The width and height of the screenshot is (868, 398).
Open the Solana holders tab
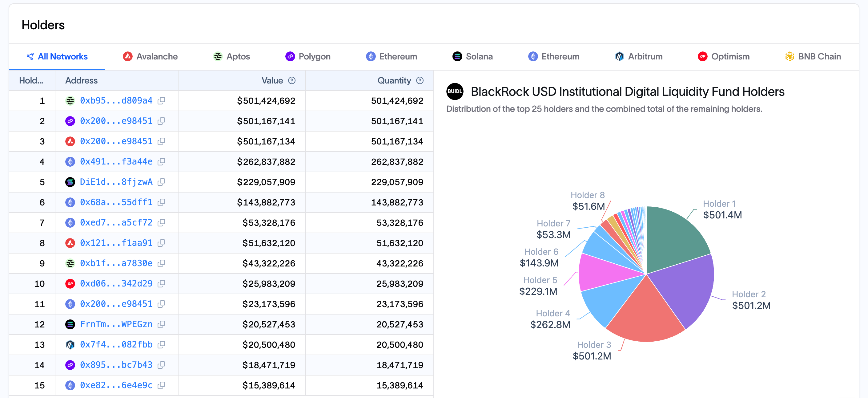[x=472, y=56]
